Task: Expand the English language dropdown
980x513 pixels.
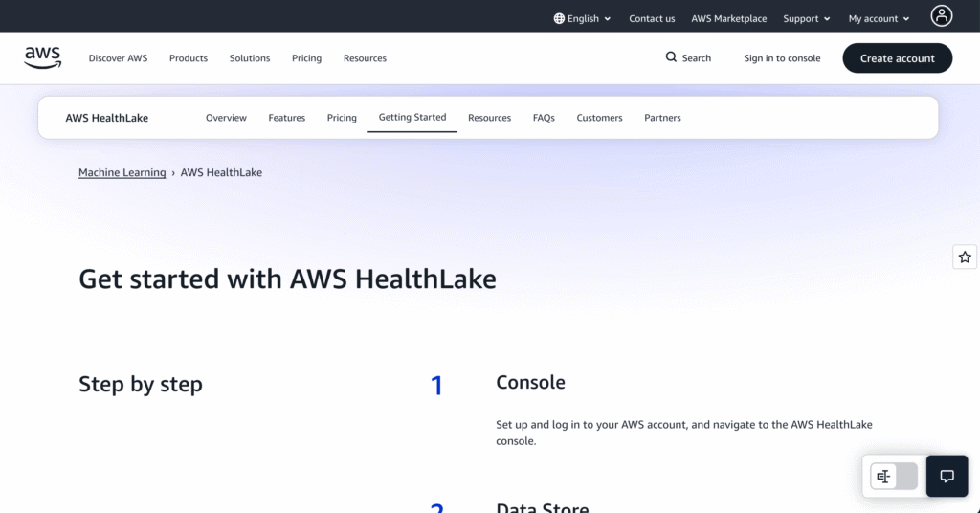Action: [x=583, y=19]
